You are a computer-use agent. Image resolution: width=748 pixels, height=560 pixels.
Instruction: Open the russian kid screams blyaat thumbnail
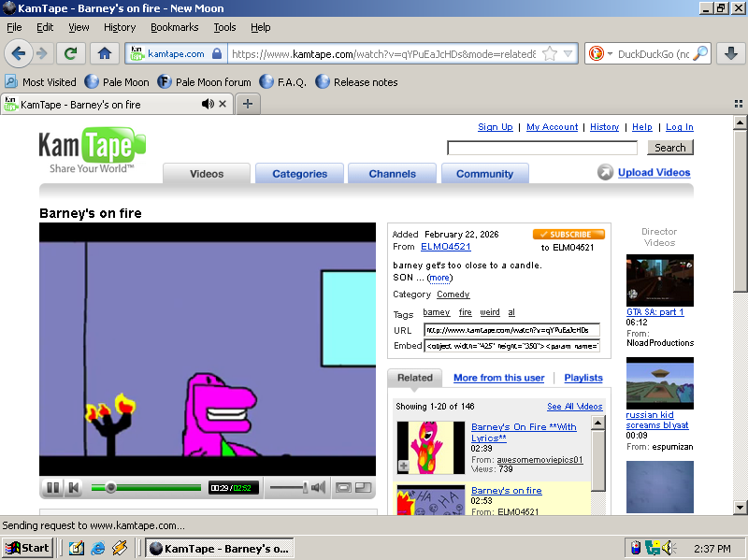pos(660,383)
